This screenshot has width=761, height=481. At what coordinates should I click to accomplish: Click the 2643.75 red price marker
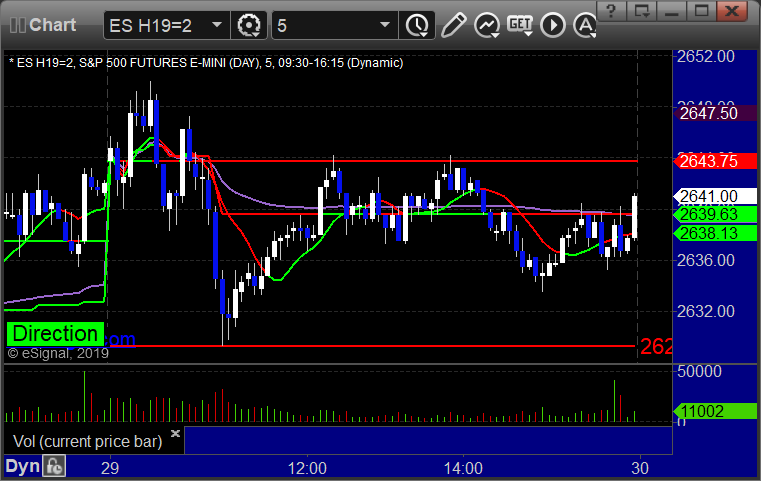715,161
